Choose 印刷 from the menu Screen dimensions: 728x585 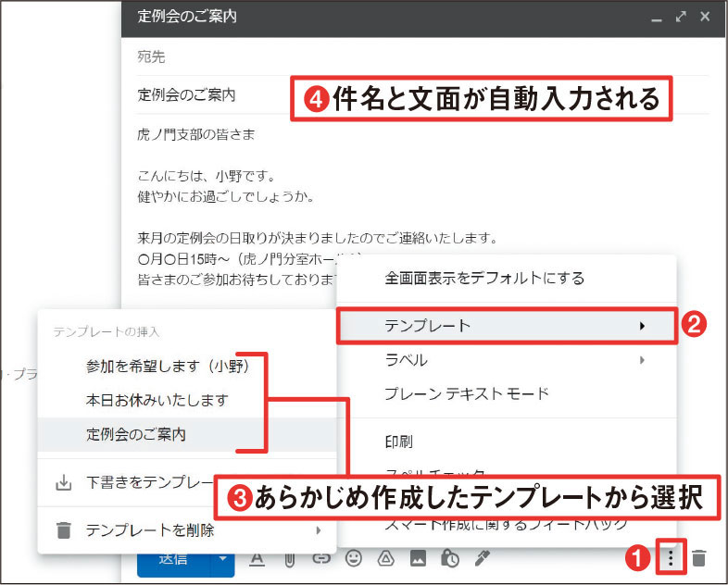point(507,442)
